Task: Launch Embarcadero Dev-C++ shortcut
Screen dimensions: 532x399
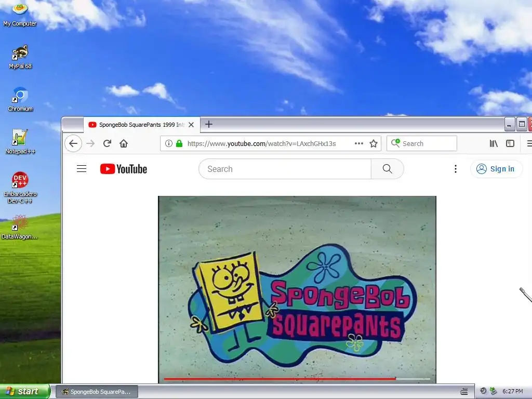Action: coord(20,188)
